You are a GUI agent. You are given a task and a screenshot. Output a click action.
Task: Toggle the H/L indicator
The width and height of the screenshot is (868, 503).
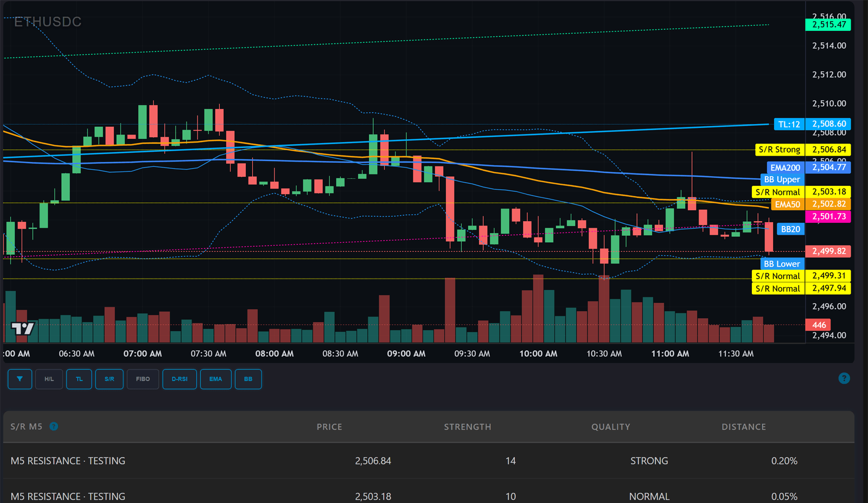coord(49,379)
